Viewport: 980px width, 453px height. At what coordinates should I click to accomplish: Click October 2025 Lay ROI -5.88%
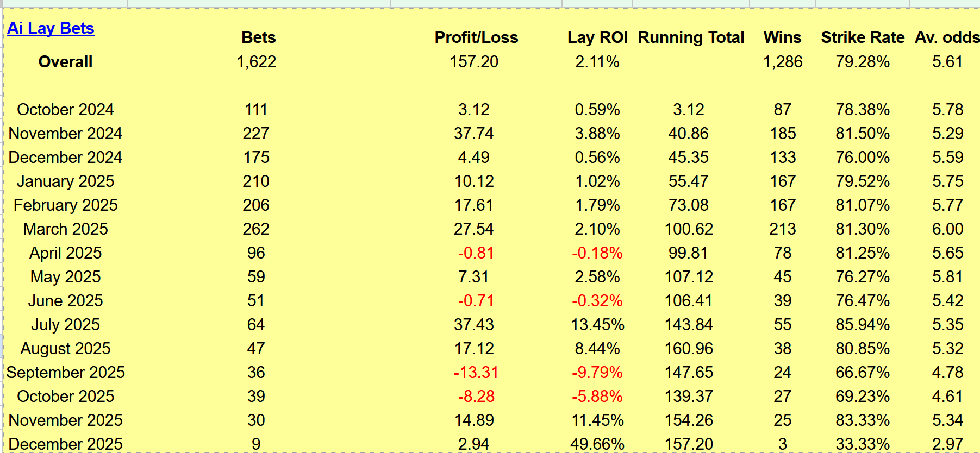597,397
